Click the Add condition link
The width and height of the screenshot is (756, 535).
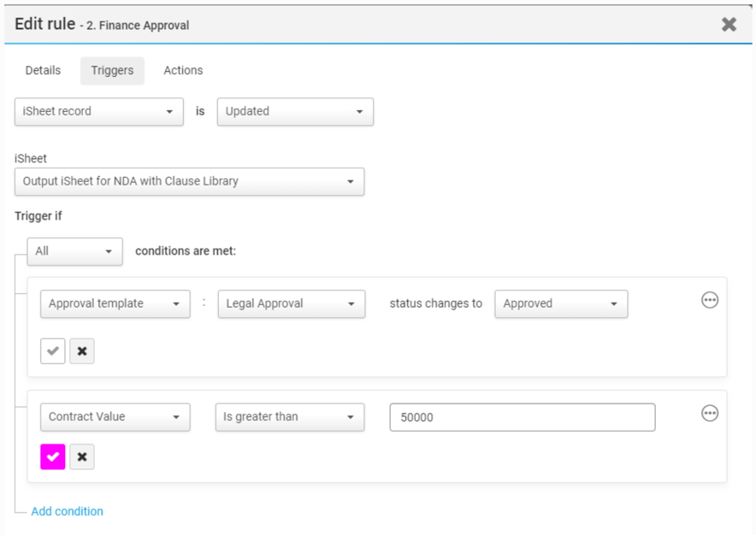67,511
